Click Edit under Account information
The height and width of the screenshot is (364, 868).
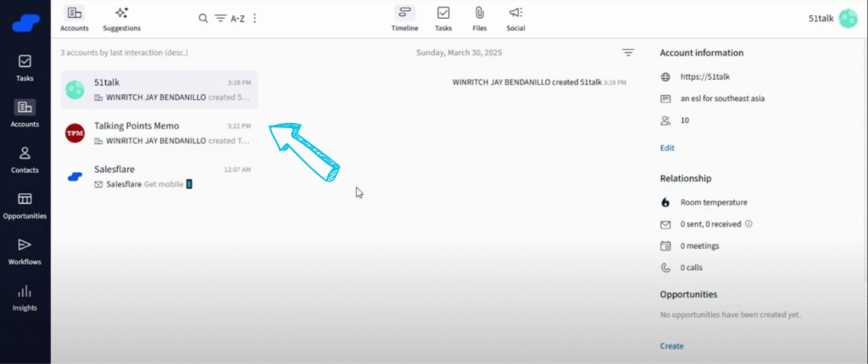click(x=667, y=148)
